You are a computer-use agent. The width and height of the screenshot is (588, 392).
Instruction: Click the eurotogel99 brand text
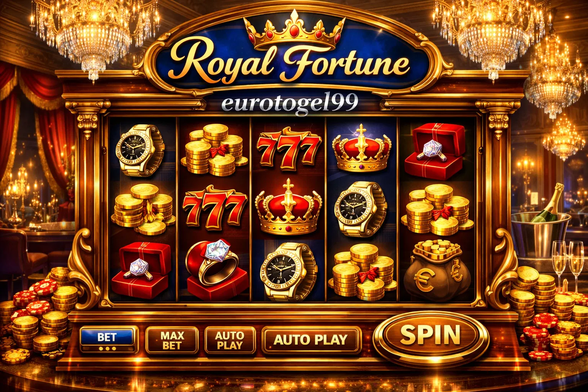[x=290, y=102]
